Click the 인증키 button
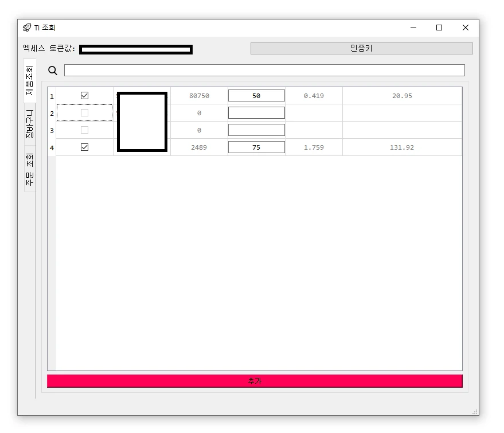The width and height of the screenshot is (504, 433). coord(362,48)
